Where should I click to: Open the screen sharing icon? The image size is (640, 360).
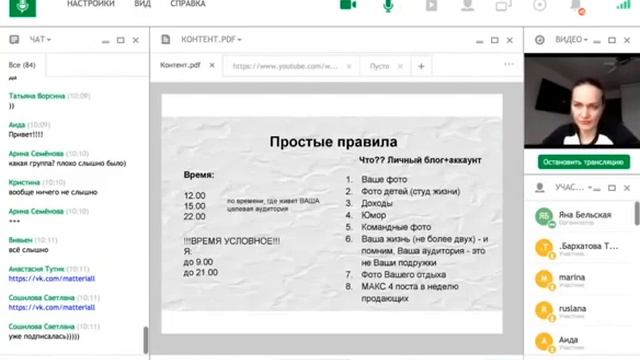click(504, 6)
